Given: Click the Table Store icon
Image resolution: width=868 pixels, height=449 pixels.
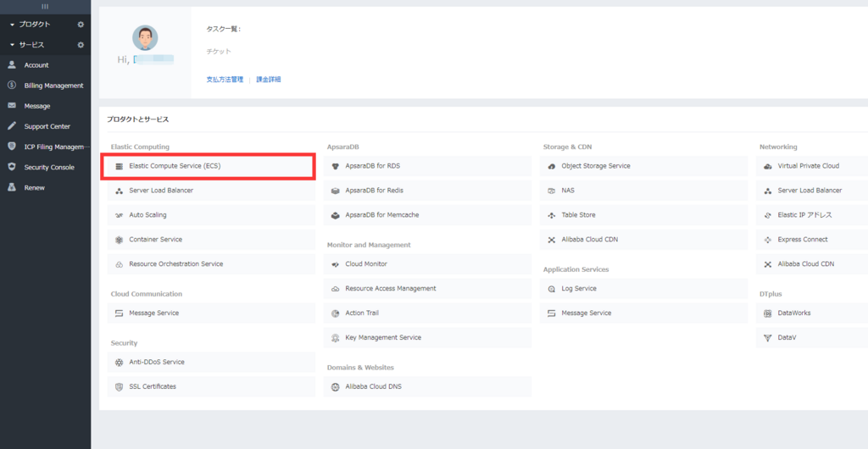Looking at the screenshot, I should pos(551,215).
